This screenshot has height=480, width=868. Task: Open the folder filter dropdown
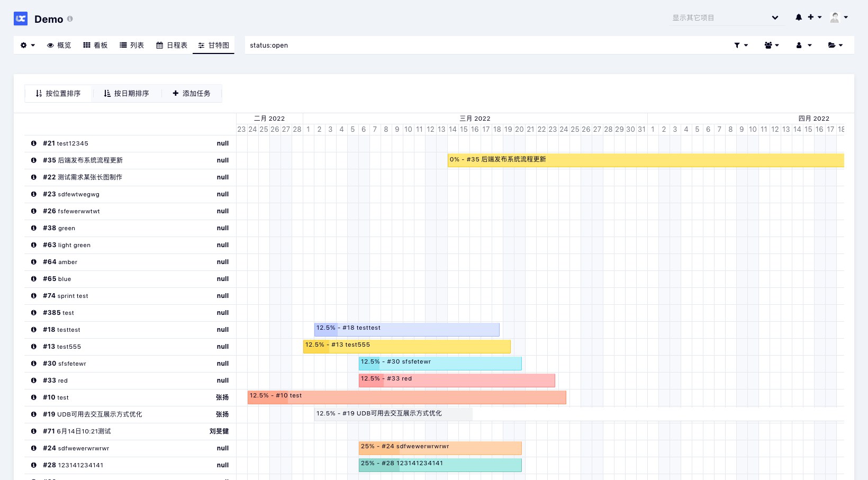(835, 45)
